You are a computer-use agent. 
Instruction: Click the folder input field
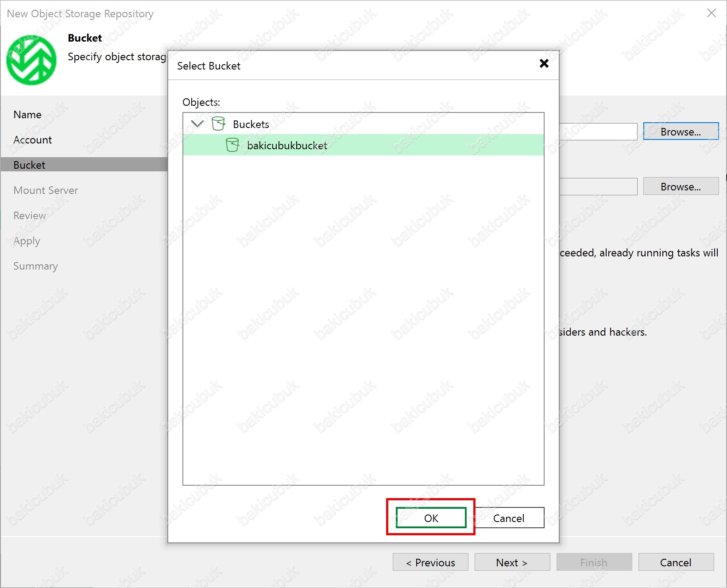[x=598, y=187]
